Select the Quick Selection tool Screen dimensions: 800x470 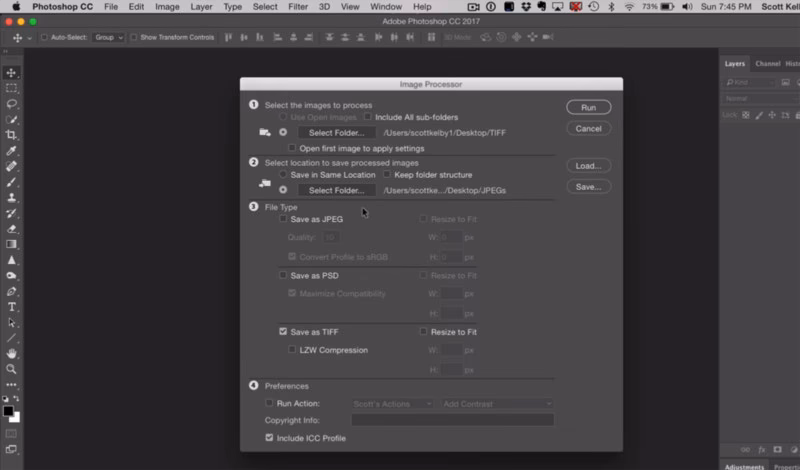(11, 120)
